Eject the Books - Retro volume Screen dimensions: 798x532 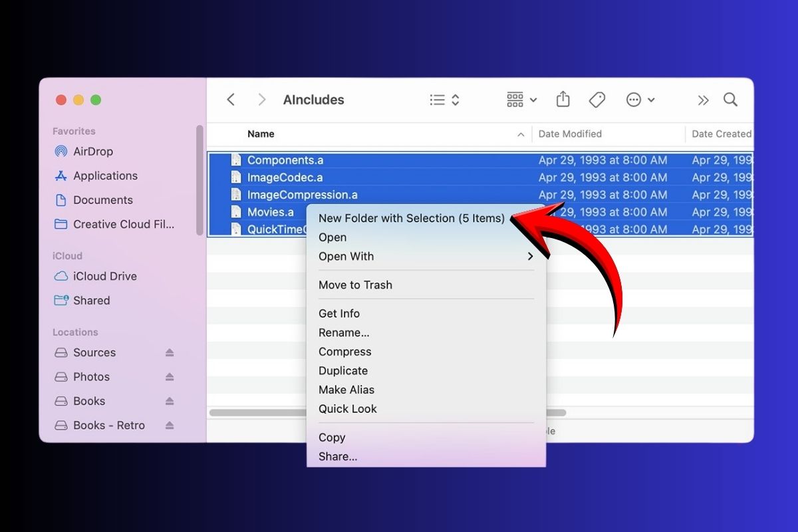[x=170, y=426]
